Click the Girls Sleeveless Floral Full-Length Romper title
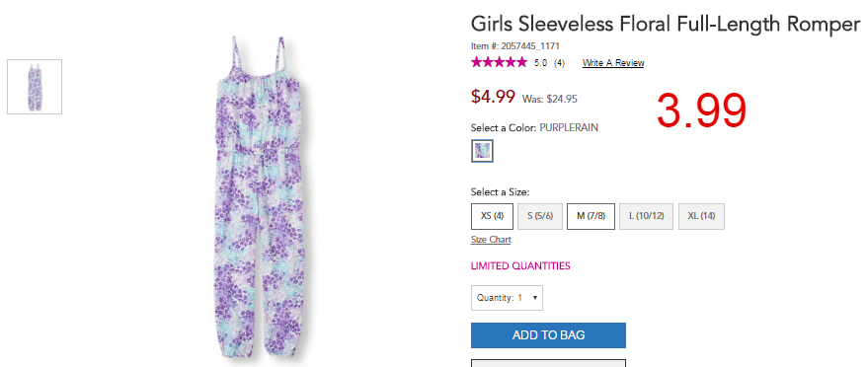 click(x=665, y=25)
